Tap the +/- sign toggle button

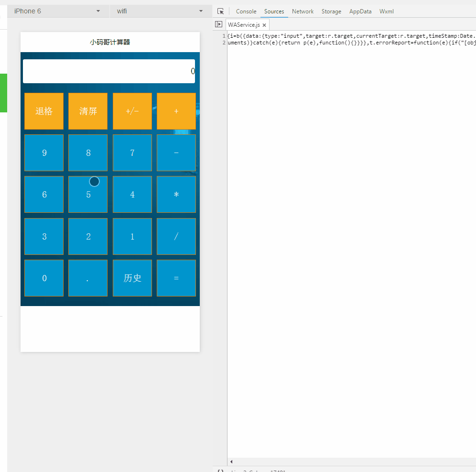pyautogui.click(x=132, y=111)
